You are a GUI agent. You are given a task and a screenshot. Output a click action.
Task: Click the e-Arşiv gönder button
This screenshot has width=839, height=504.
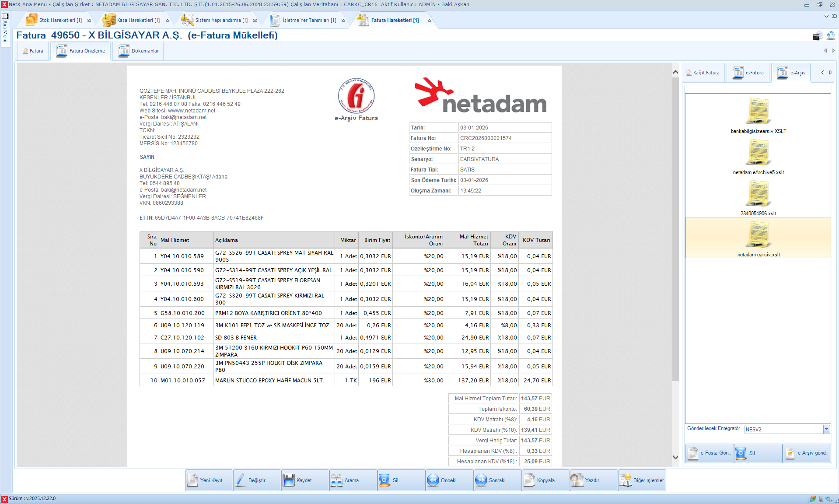click(x=807, y=453)
